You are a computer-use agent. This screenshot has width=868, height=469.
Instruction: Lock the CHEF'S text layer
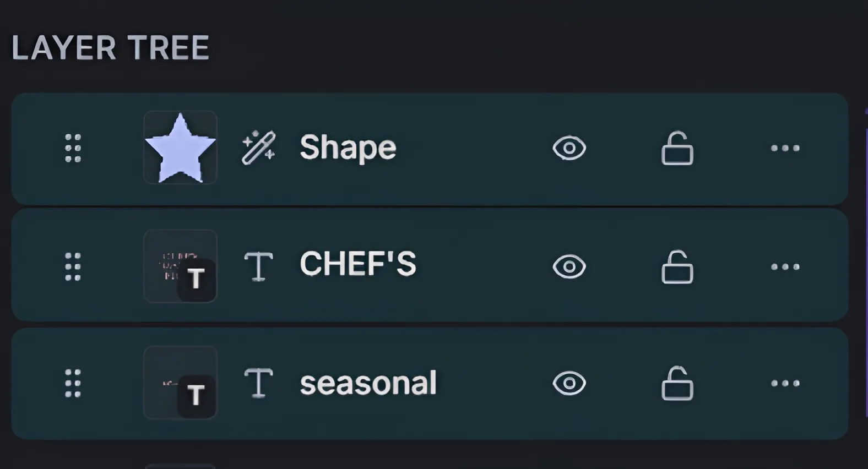[x=677, y=268]
